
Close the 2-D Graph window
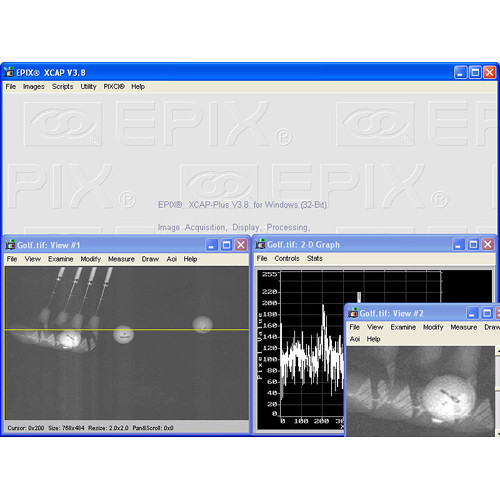click(488, 244)
